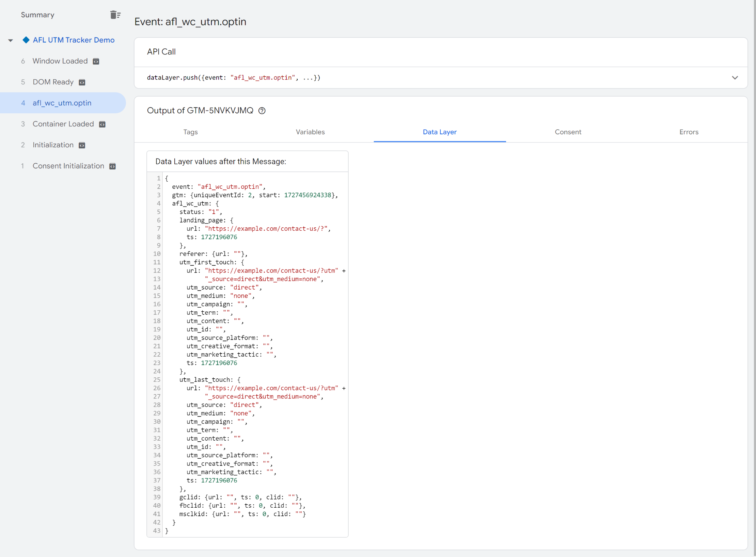Viewport: 756px width, 557px height.
Task: Click the gclid line in code
Action: tap(240, 497)
